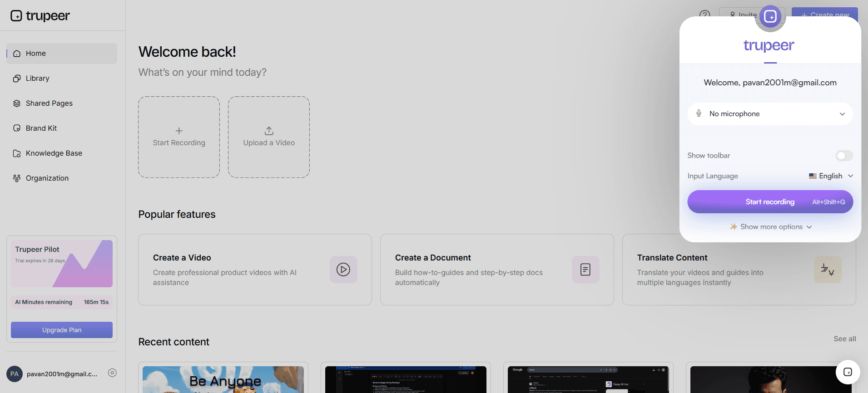Click the play icon on Create a Video
868x393 pixels.
[x=343, y=270]
